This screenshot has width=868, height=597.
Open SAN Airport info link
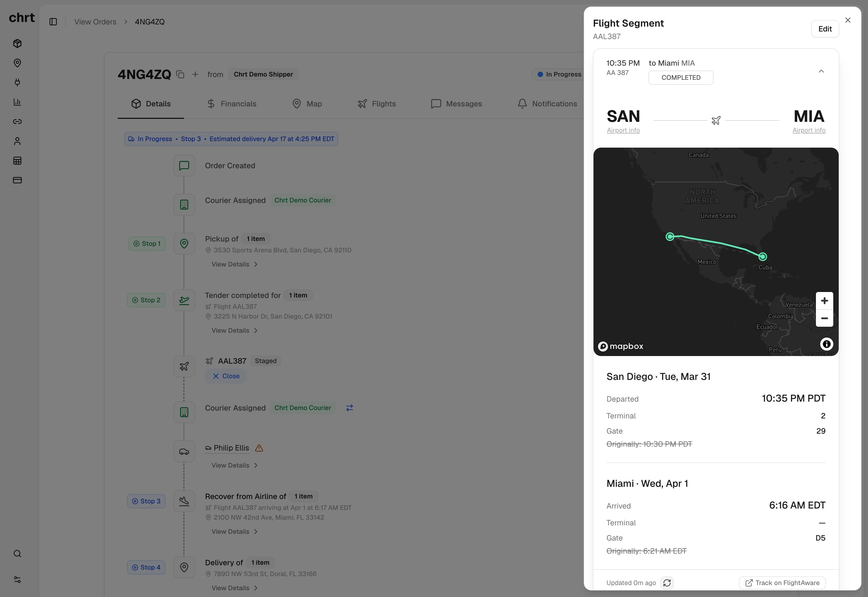pos(623,130)
